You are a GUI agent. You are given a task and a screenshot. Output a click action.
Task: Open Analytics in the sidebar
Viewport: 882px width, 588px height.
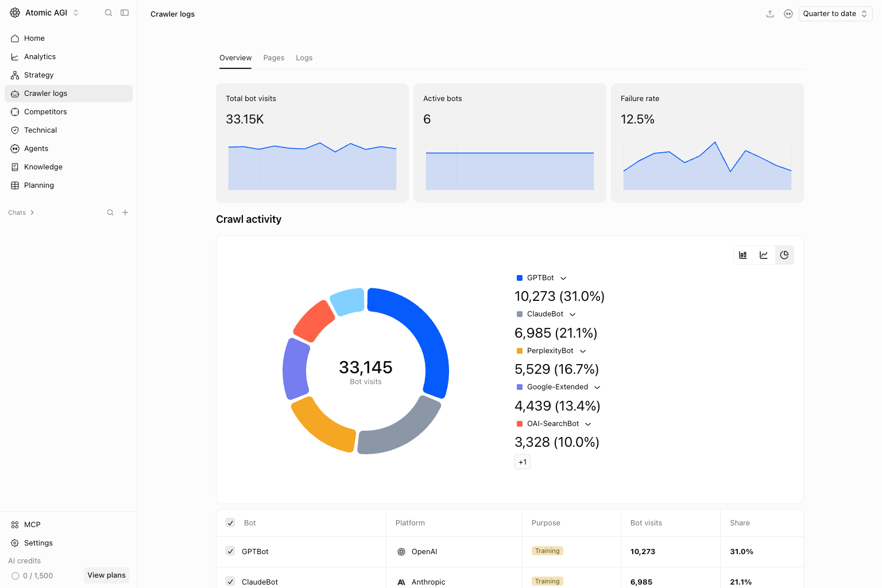pyautogui.click(x=68, y=57)
